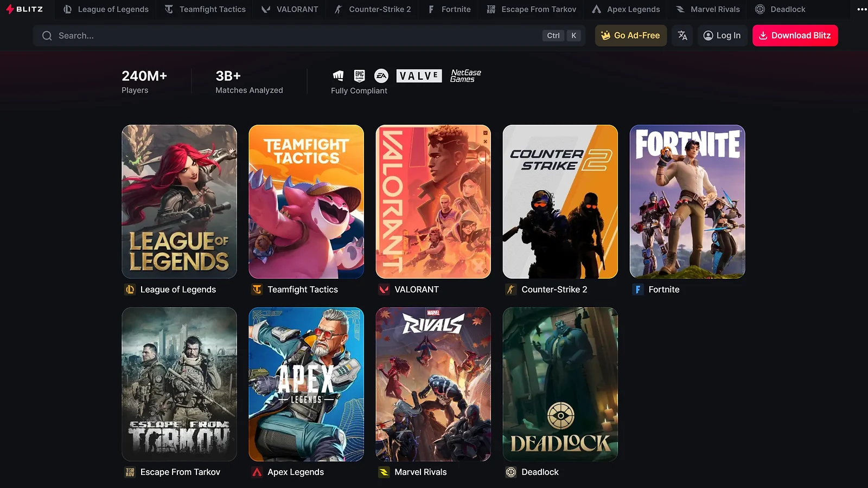
Task: Click Escape From Tarkov title below card
Action: [180, 472]
